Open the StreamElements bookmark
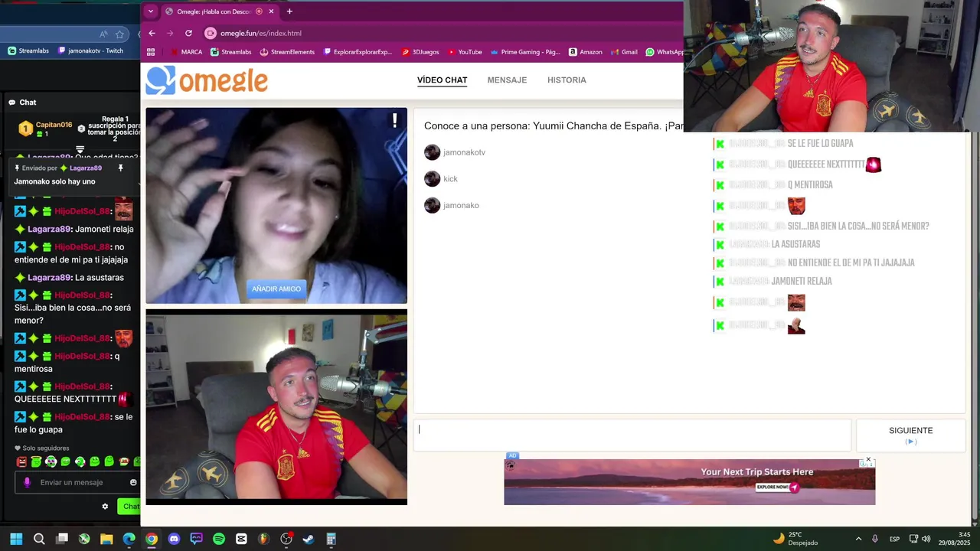 [x=287, y=52]
